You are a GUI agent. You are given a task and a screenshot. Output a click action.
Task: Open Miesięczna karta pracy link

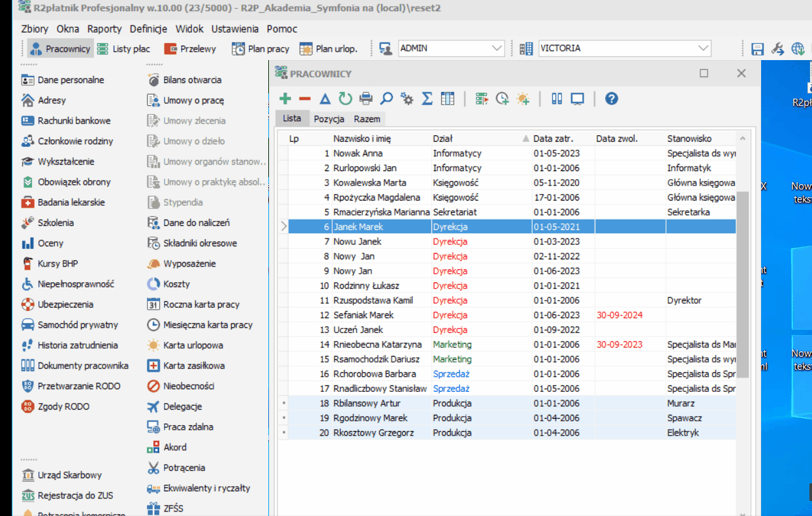tap(200, 325)
